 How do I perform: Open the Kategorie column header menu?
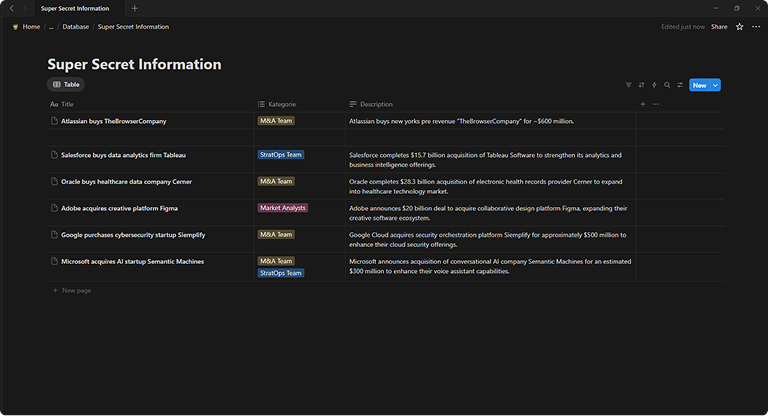click(277, 104)
